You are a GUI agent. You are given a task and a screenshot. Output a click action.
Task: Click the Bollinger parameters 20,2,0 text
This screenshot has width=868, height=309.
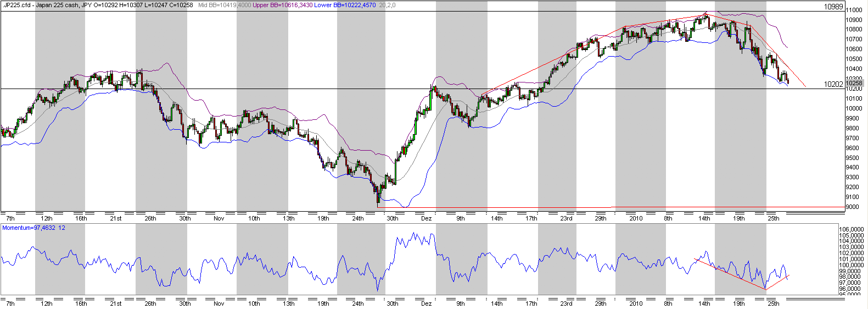(x=387, y=5)
